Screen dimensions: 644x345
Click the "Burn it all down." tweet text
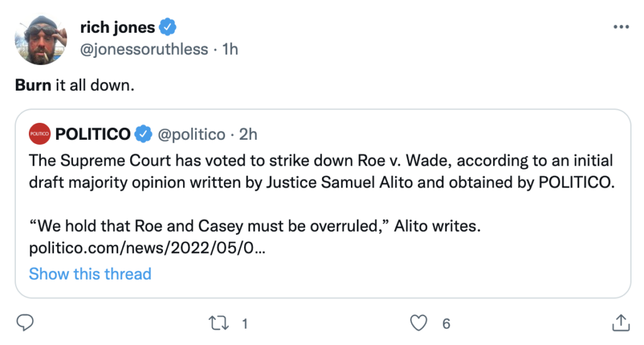[x=75, y=85]
